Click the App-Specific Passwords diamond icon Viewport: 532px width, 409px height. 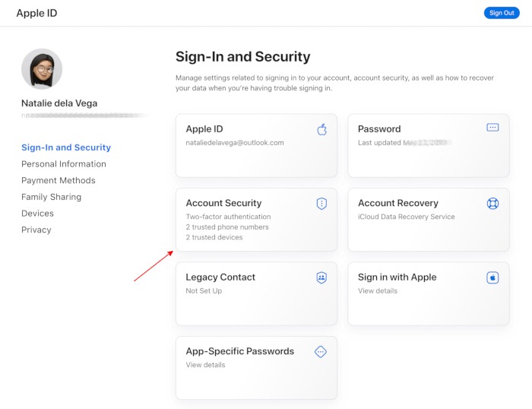pyautogui.click(x=321, y=351)
